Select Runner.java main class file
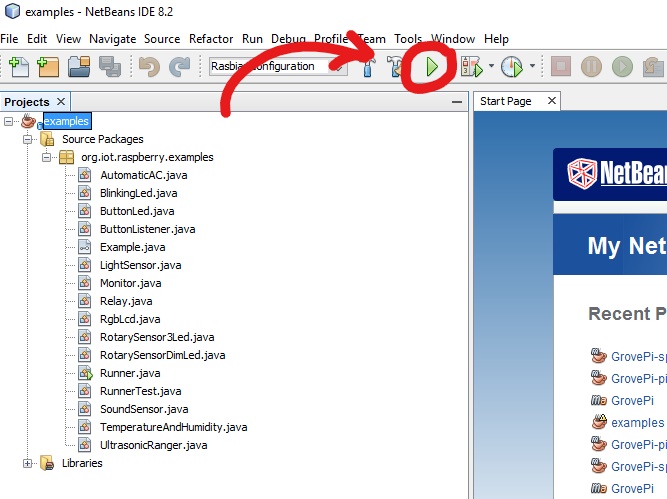The image size is (667, 499). 130,373
